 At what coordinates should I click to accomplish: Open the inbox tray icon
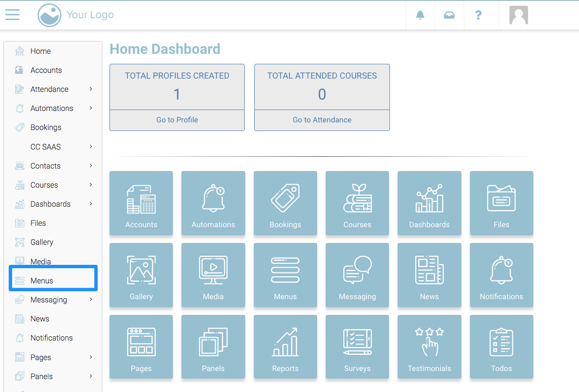click(449, 15)
